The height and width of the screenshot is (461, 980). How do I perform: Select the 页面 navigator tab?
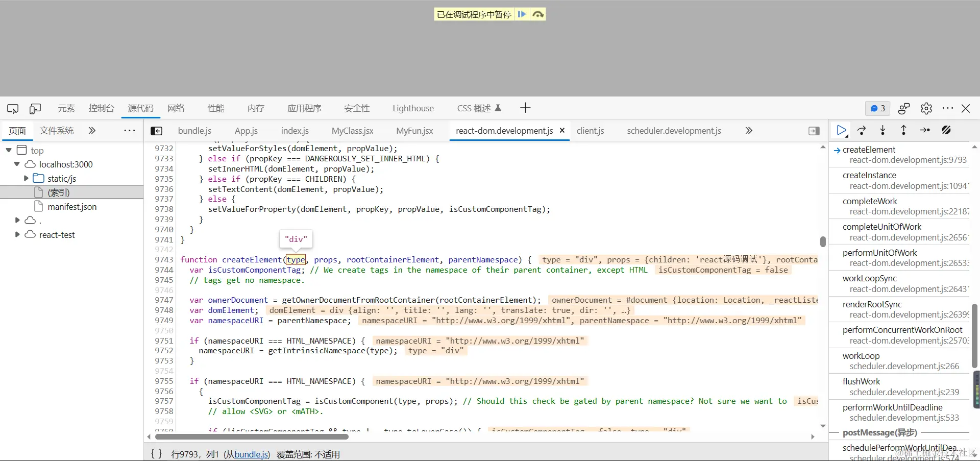pos(17,131)
